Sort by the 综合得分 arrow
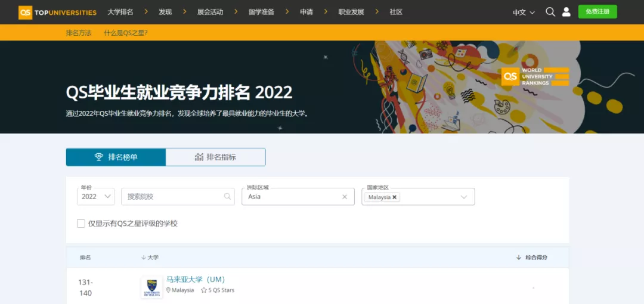This screenshot has width=644, height=304. coord(519,258)
